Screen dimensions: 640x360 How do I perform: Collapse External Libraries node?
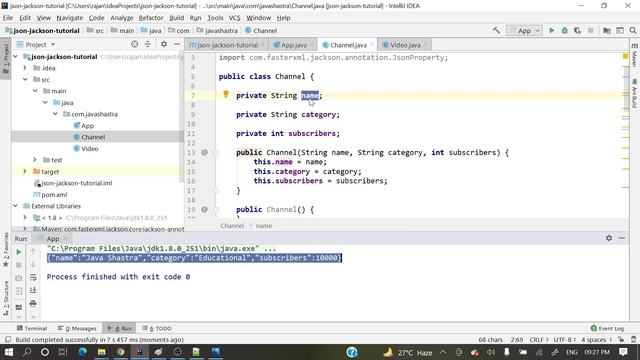click(16, 206)
